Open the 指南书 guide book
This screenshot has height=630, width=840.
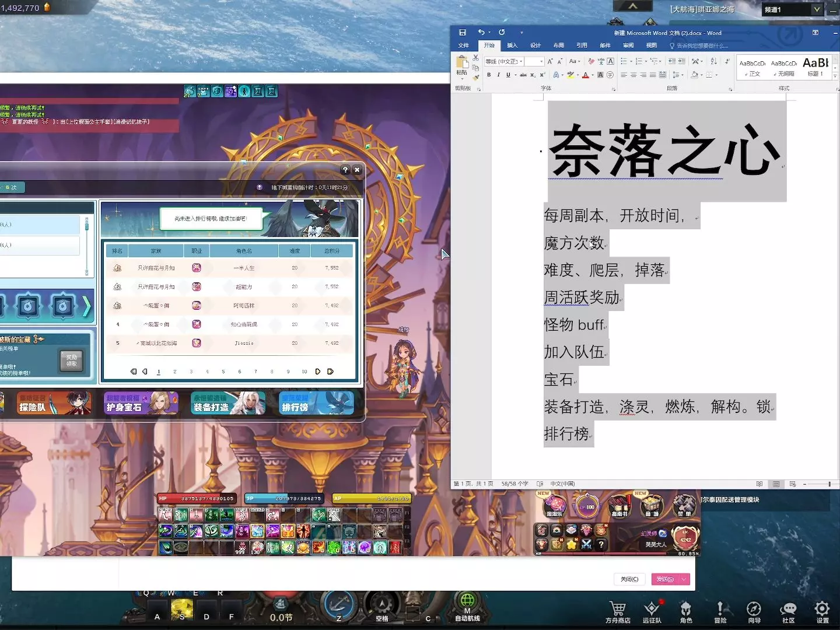click(x=619, y=505)
